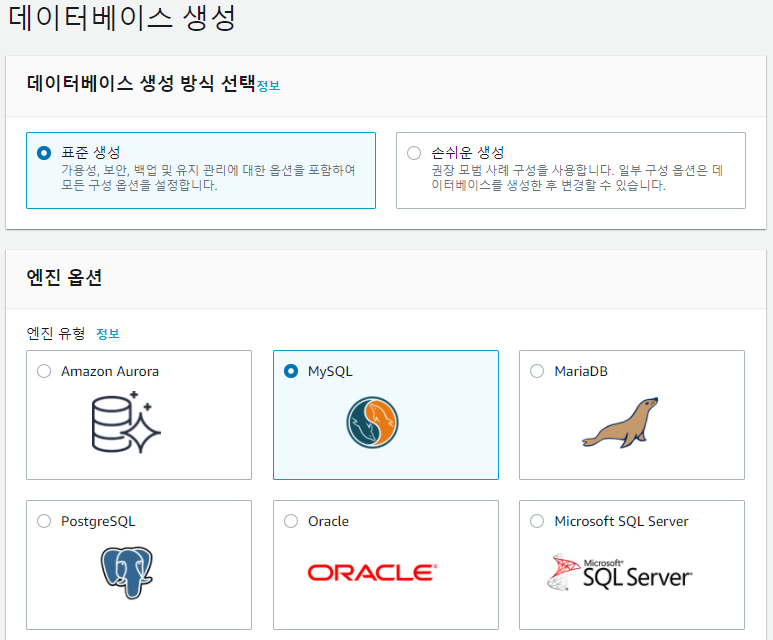The width and height of the screenshot is (773, 640).
Task: Click the 엔진 옵션 section heading
Action: (64, 278)
